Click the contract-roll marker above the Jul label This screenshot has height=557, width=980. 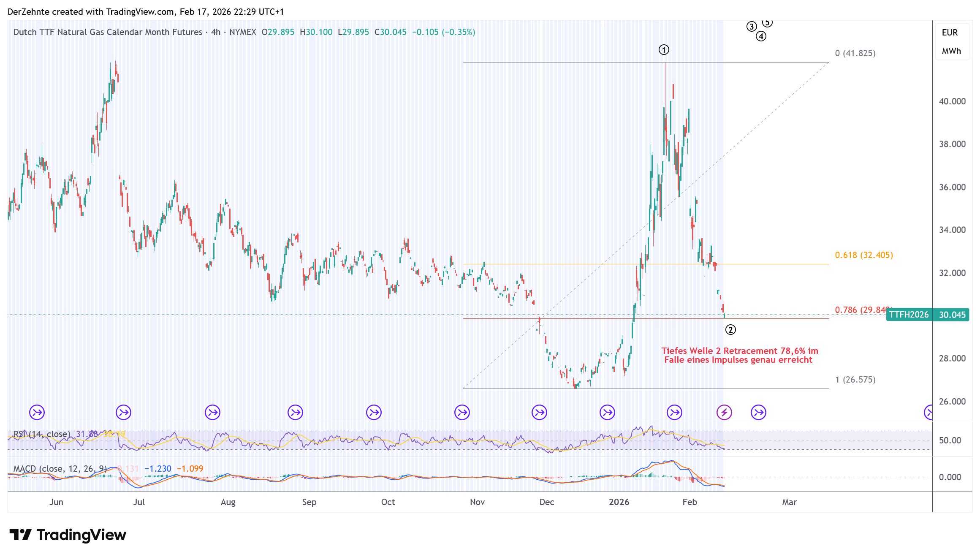point(124,412)
